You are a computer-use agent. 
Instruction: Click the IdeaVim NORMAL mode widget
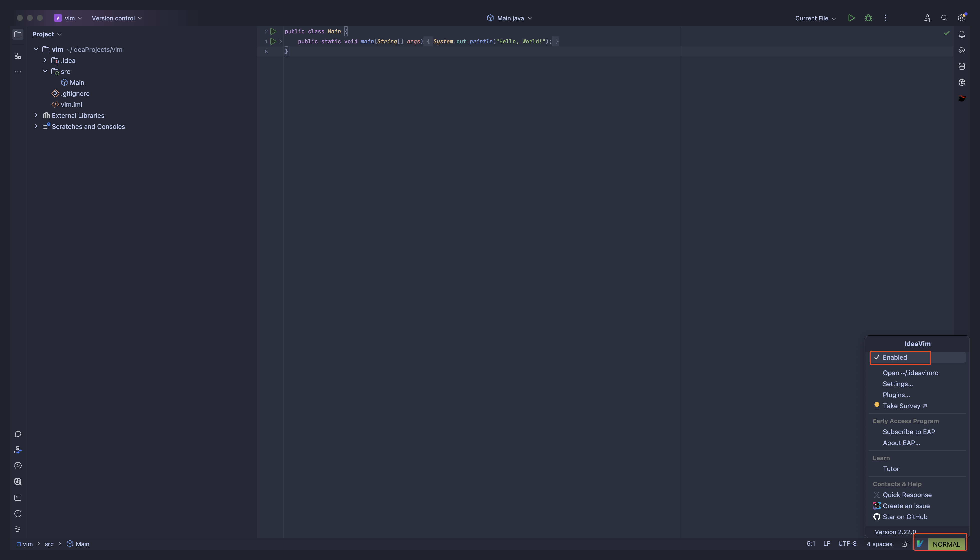[x=946, y=544]
